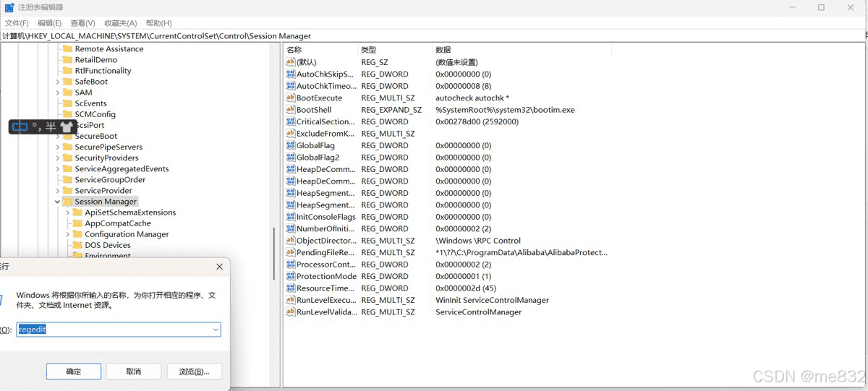Expand the ApiSetSchemaExtensions tree node
Viewport: 868px width, 391px height.
click(68, 212)
